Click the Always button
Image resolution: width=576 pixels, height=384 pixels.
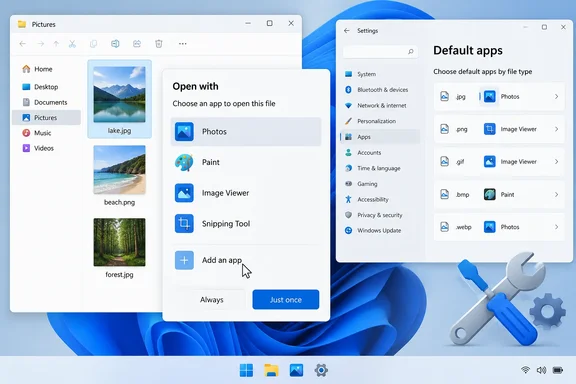[212, 300]
